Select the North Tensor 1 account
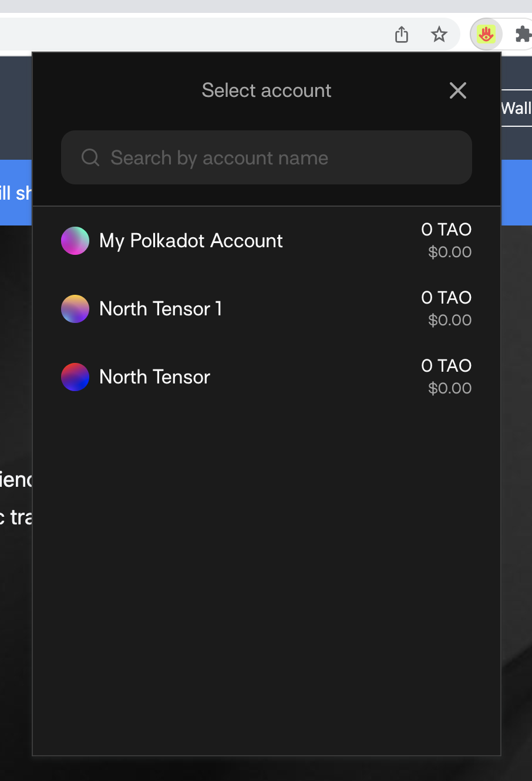This screenshot has width=532, height=781. [x=267, y=309]
